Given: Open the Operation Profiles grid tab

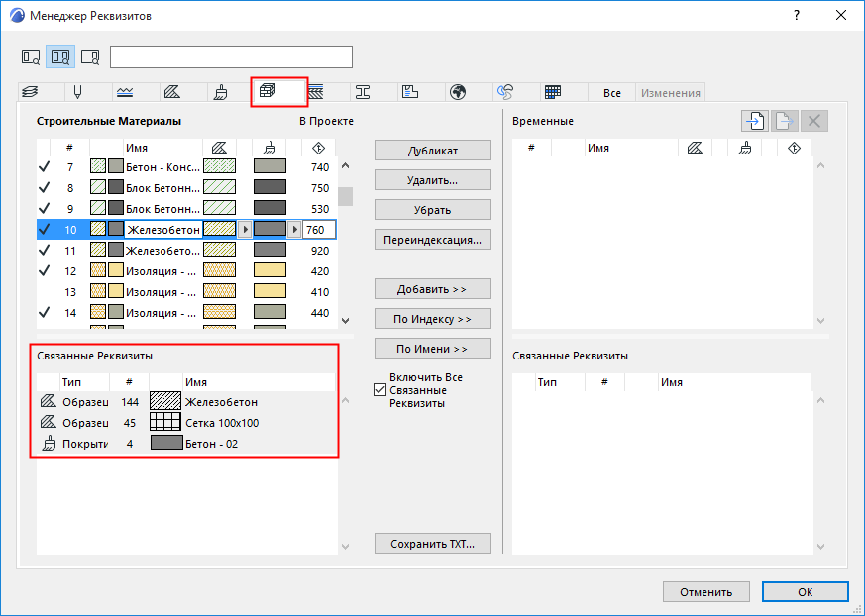Looking at the screenshot, I should 553,93.
